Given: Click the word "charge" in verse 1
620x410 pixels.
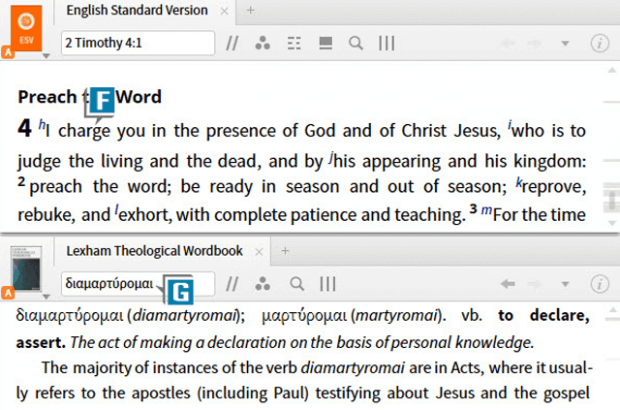Looking at the screenshot, I should 84,131.
